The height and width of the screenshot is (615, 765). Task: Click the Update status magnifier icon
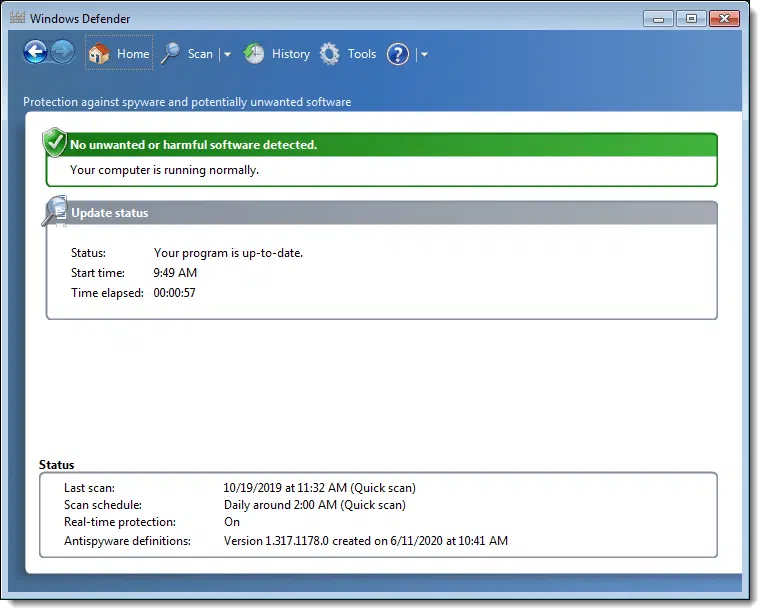click(x=55, y=211)
